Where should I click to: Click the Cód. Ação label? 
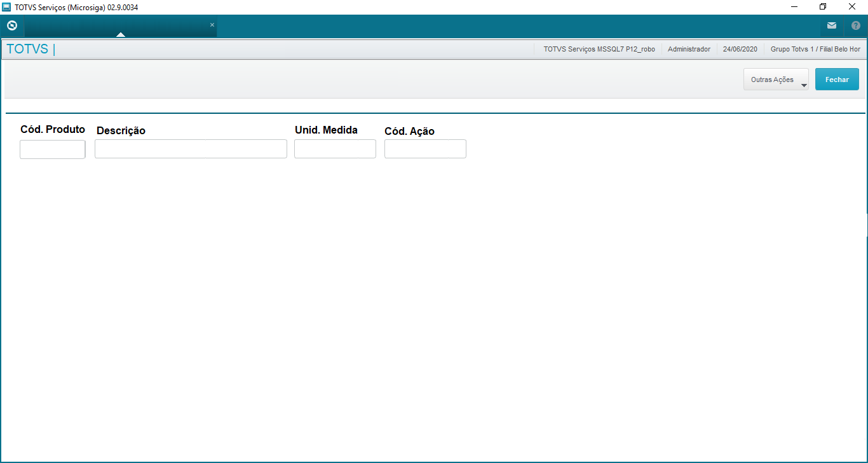pos(409,131)
